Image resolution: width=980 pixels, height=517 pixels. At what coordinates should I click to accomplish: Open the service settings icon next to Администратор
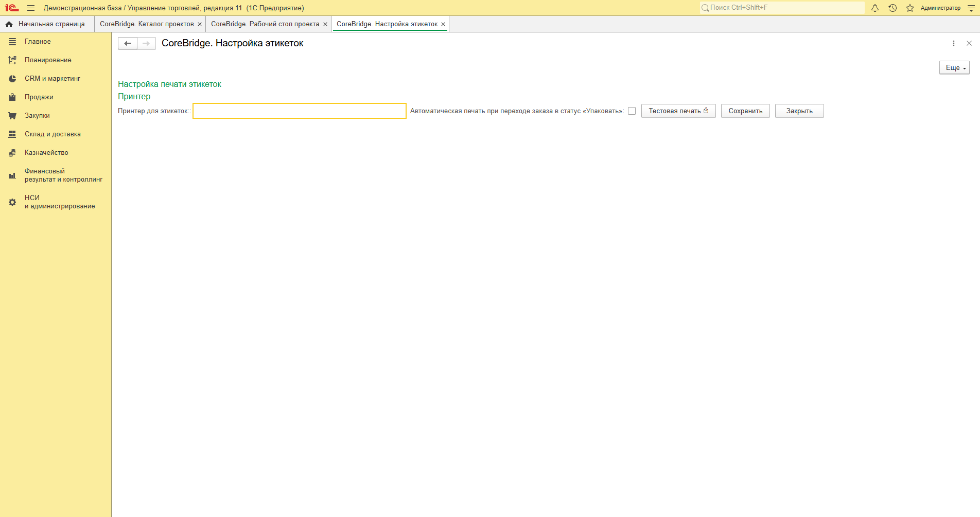pos(971,8)
